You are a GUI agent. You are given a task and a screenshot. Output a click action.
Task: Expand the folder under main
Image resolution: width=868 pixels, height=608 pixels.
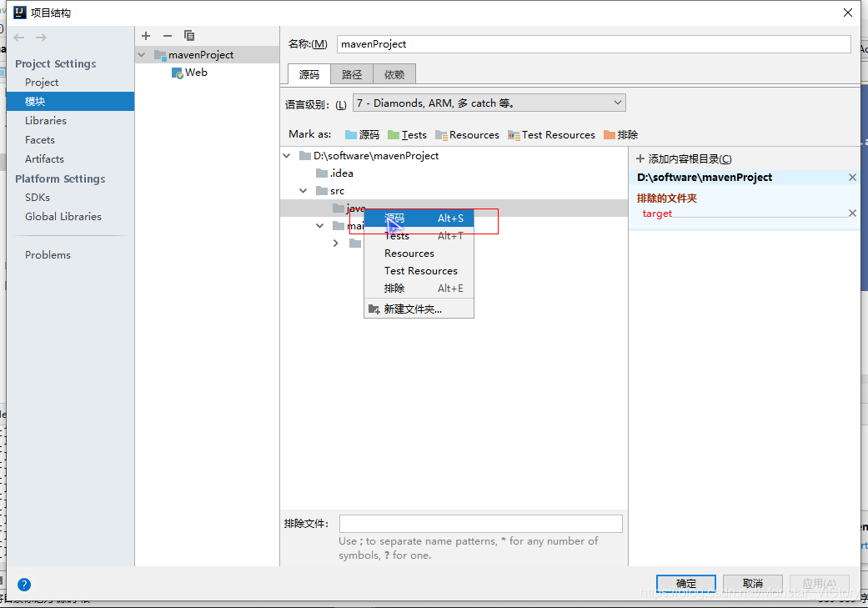tap(336, 243)
